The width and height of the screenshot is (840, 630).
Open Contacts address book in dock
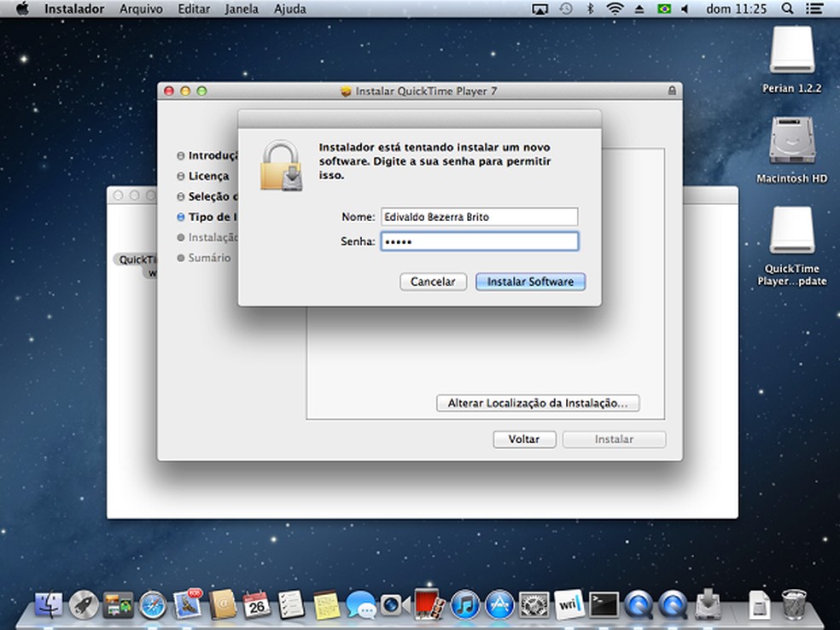tap(223, 605)
